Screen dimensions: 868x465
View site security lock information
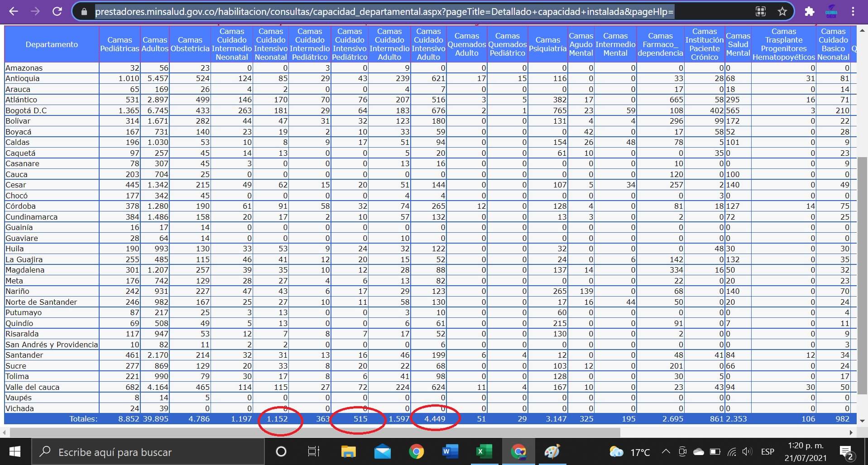point(84,12)
